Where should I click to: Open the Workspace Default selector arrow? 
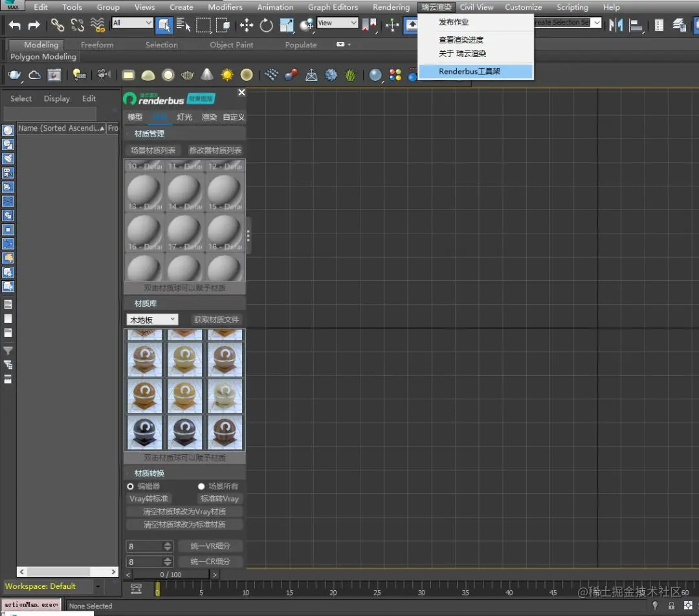98,586
